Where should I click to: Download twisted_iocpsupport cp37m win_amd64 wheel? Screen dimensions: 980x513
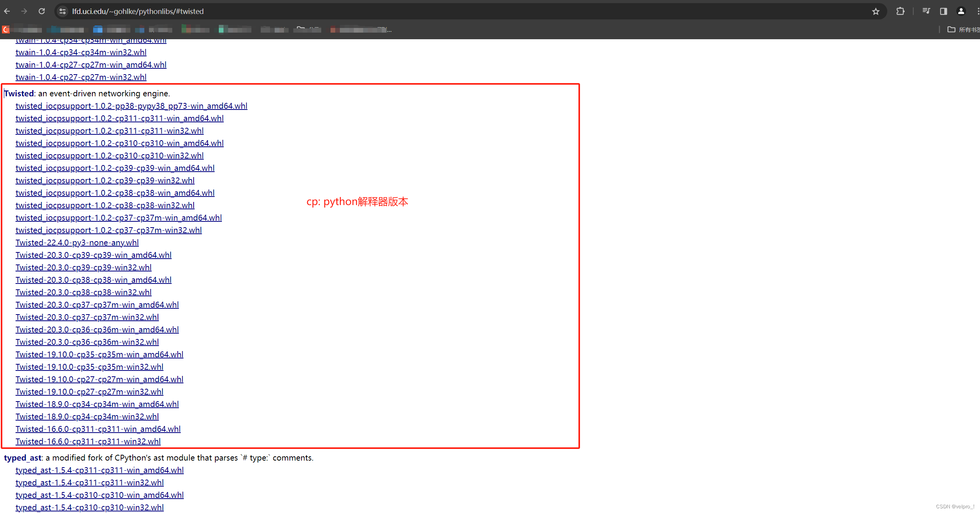click(x=119, y=217)
